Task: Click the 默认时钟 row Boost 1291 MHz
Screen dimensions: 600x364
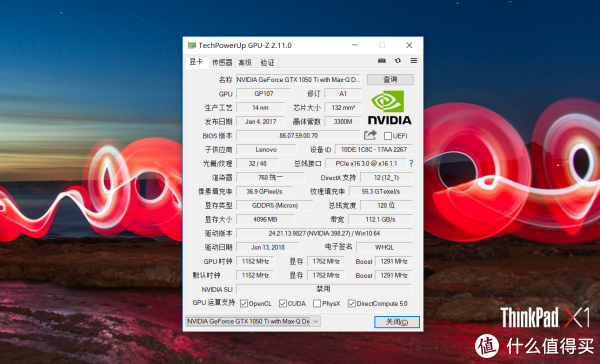Action: click(394, 275)
